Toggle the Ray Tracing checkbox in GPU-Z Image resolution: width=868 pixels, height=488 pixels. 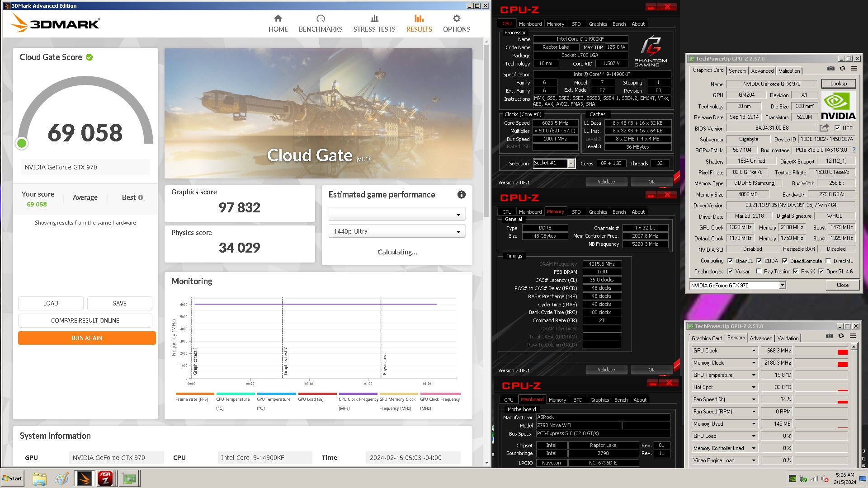[x=759, y=272]
